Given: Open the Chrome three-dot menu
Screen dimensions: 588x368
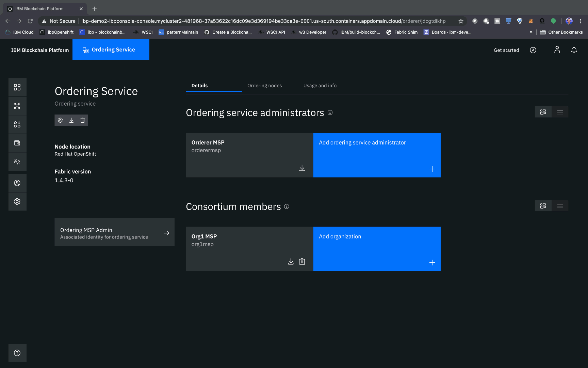Looking at the screenshot, I should tap(581, 21).
